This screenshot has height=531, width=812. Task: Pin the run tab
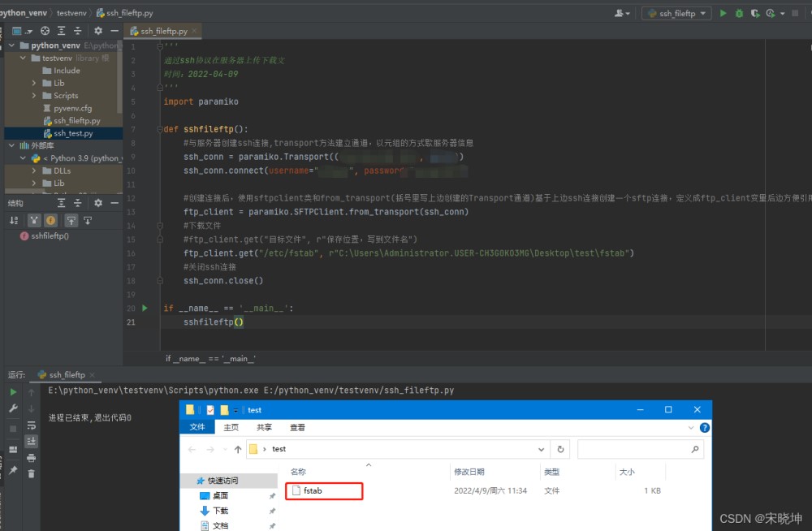click(14, 470)
